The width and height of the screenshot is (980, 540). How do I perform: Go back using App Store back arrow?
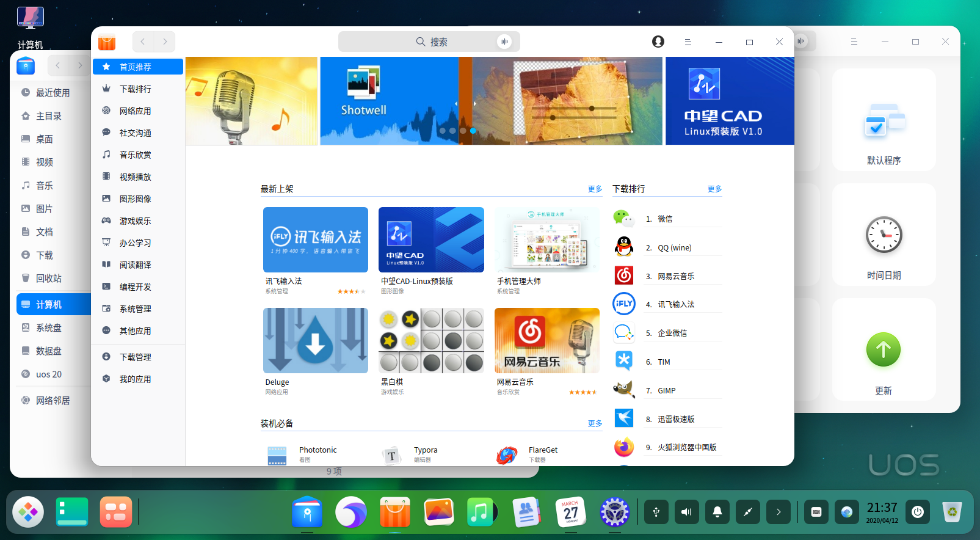[x=143, y=42]
